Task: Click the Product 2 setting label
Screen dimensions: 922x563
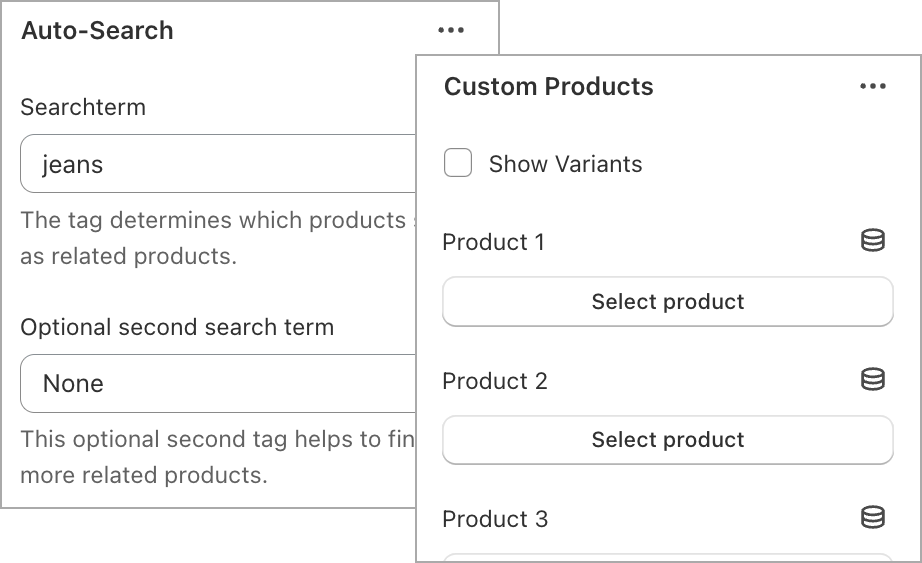Action: click(x=495, y=381)
